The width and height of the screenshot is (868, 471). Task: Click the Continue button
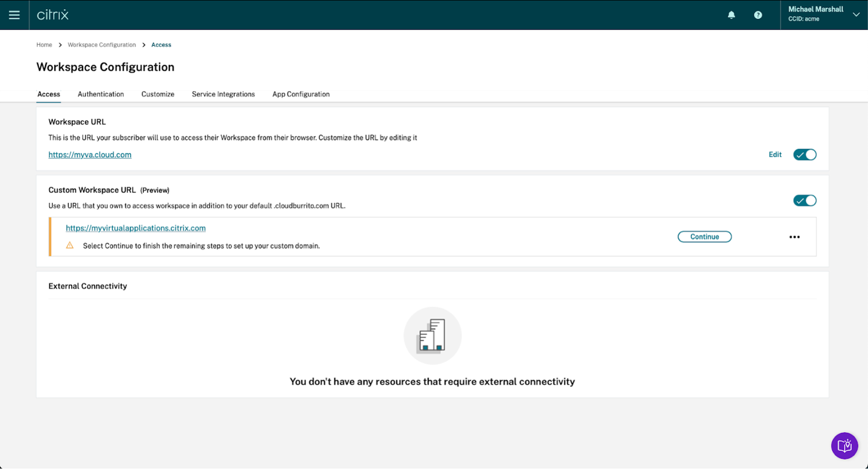(705, 237)
